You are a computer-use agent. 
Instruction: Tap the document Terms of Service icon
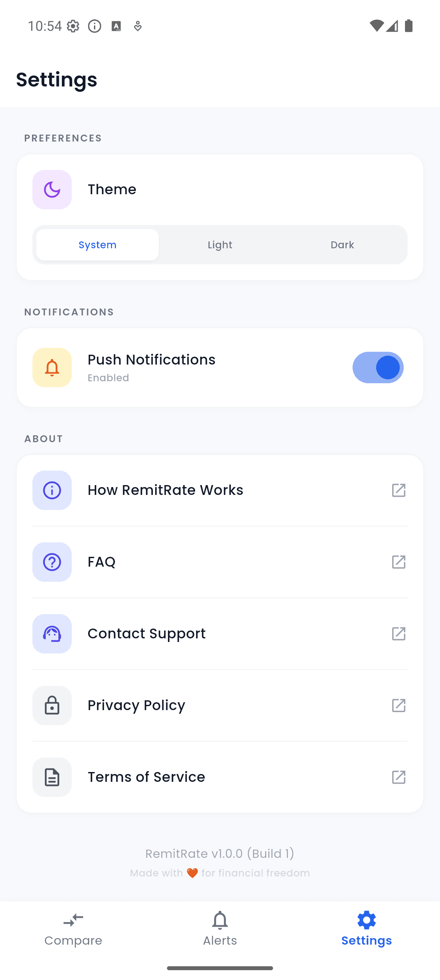[x=52, y=777]
